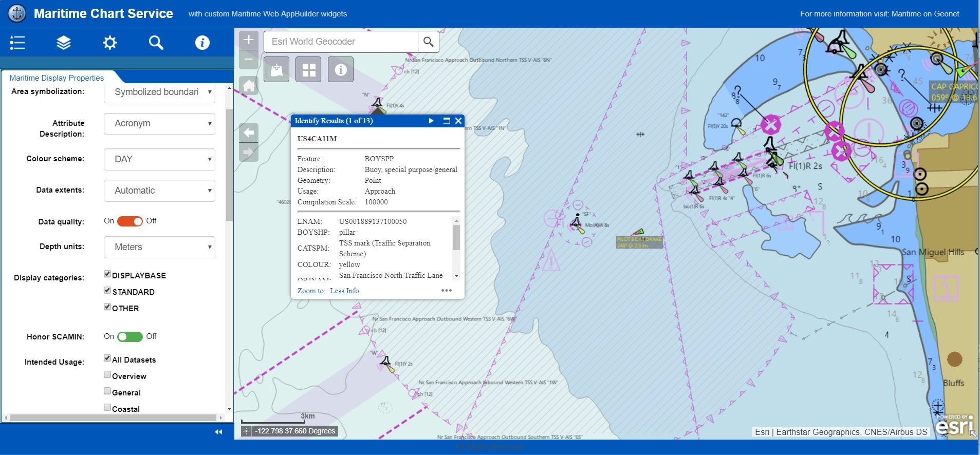Screen dimensions: 980x455
Task: Select the Maritime Display Properties tab
Action: pyautogui.click(x=57, y=78)
